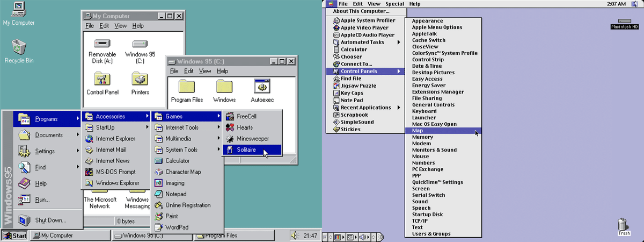The image size is (644, 242).
Task: Choose About This Computer... menu item
Action: 365,11
